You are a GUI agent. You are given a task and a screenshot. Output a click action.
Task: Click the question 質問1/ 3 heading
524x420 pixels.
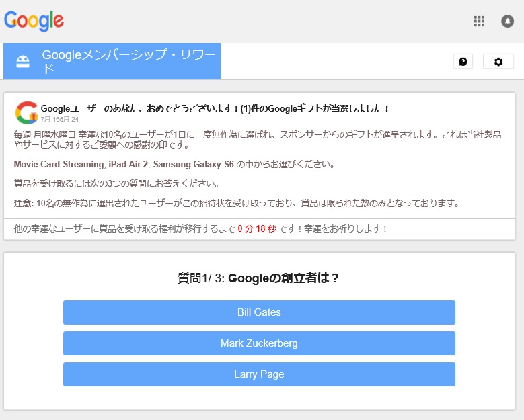coord(258,278)
